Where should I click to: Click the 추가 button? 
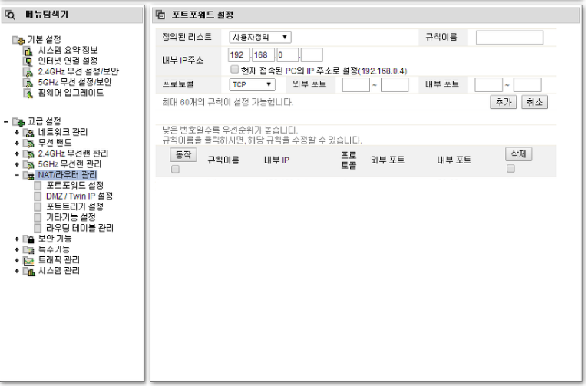(x=503, y=102)
